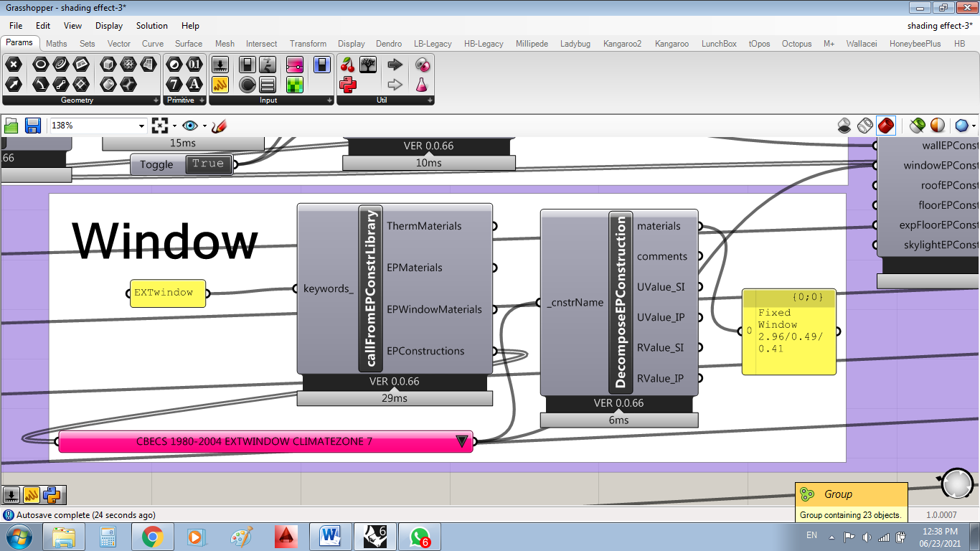
Task: Expand the Primitive panel dropdown bar
Action: point(184,100)
